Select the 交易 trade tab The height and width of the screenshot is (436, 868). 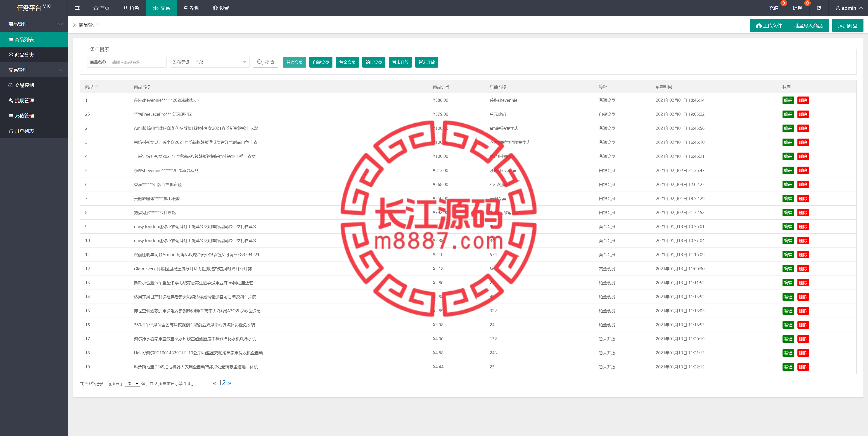coord(161,8)
